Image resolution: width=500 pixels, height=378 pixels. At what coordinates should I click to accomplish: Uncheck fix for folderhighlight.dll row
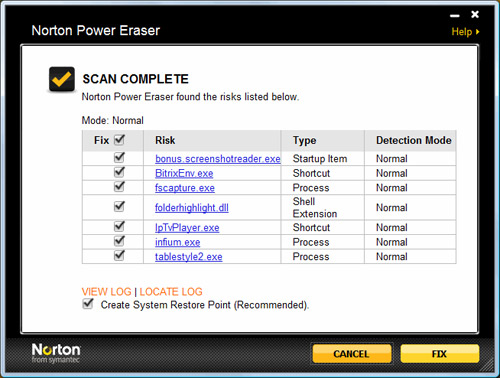point(119,207)
